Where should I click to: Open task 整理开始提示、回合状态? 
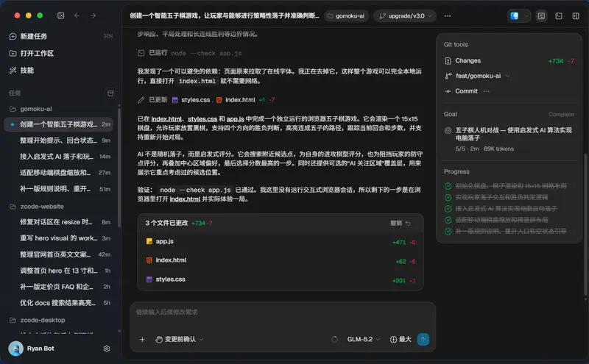[59, 140]
